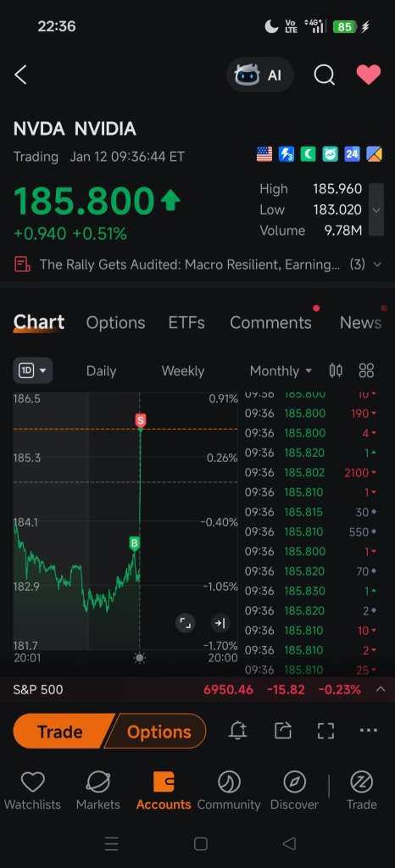The image size is (395, 868).
Task: Tap the US flag market icon
Action: coord(264,154)
